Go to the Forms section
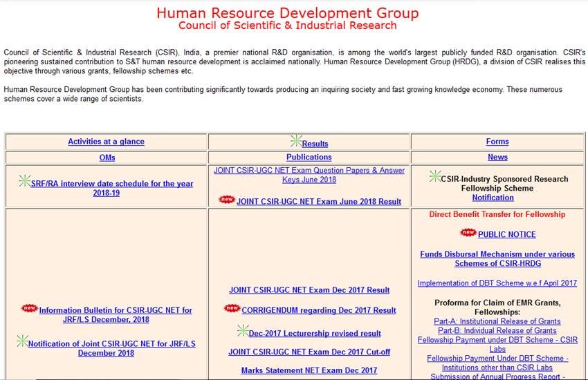The image size is (588, 380). pos(497,142)
